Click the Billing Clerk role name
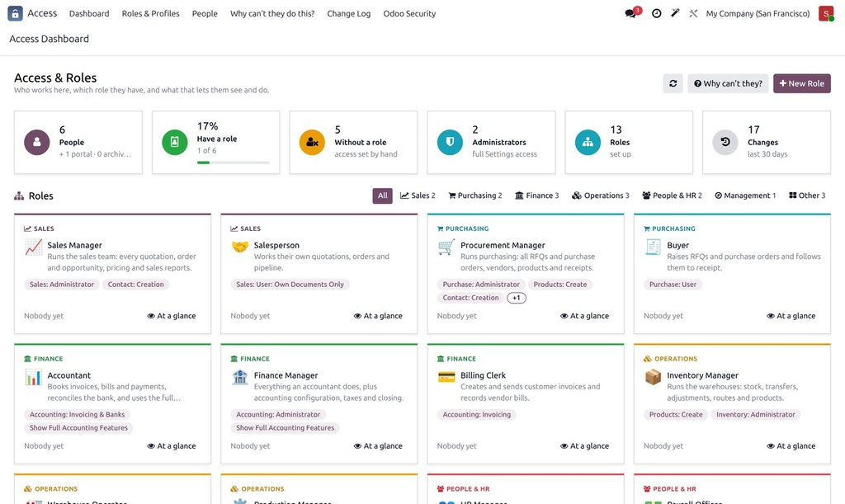This screenshot has width=845, height=504. tap(483, 375)
